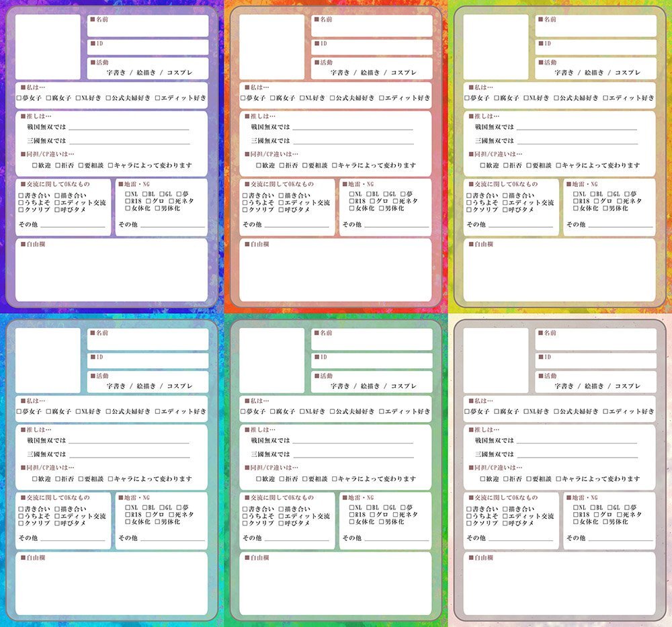Check 夢女子 on the purple card

pos(19,98)
